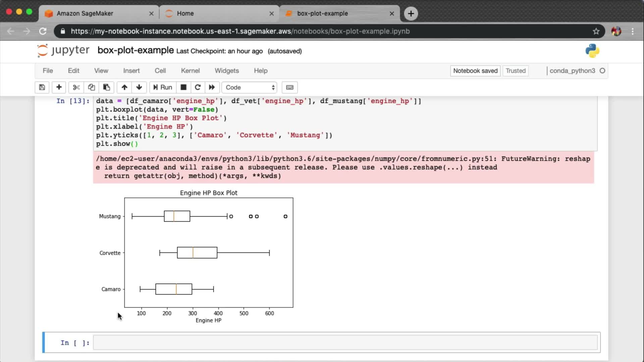Paste cells below icon
The image size is (644, 362).
tap(106, 87)
